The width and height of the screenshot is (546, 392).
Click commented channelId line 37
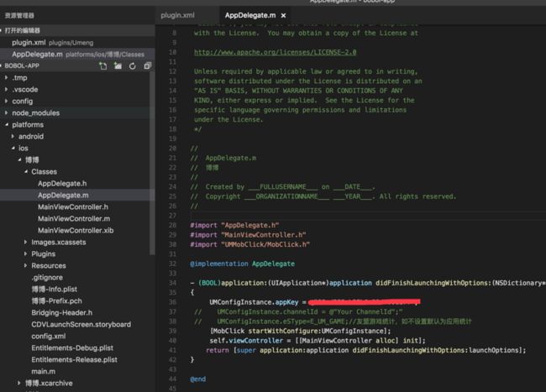coord(298,311)
